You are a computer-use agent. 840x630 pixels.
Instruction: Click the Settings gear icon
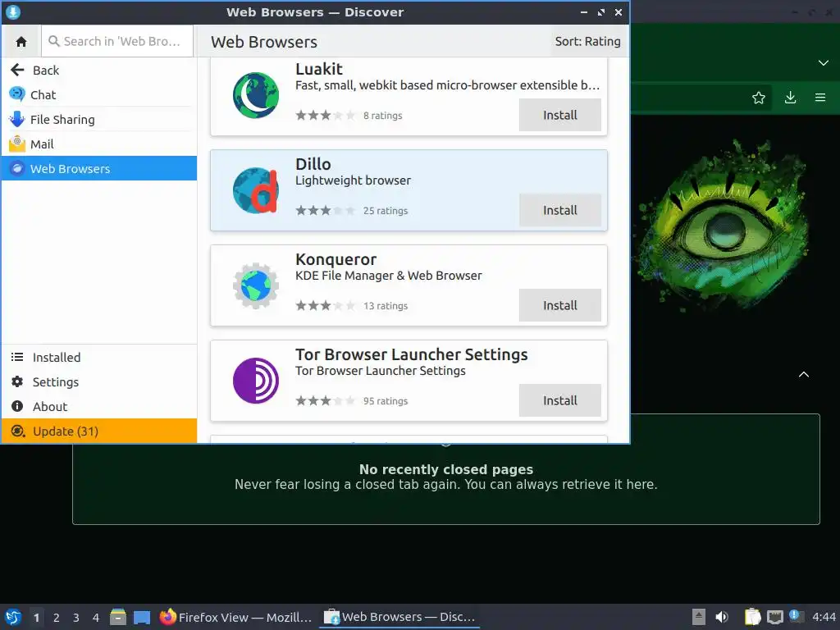(x=17, y=381)
